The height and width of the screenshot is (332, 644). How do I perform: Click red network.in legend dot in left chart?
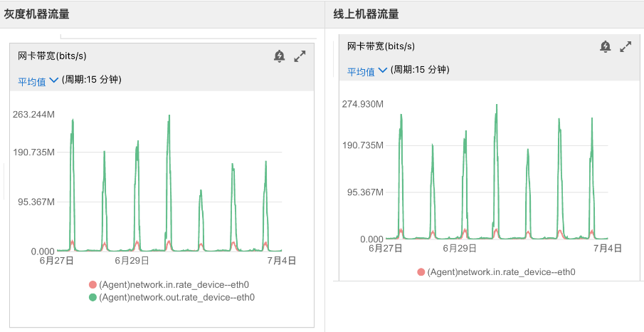pos(93,285)
